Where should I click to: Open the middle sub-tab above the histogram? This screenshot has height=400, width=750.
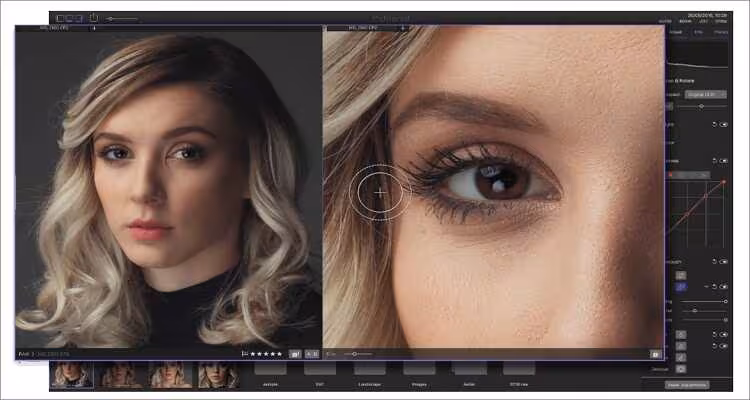(698, 32)
